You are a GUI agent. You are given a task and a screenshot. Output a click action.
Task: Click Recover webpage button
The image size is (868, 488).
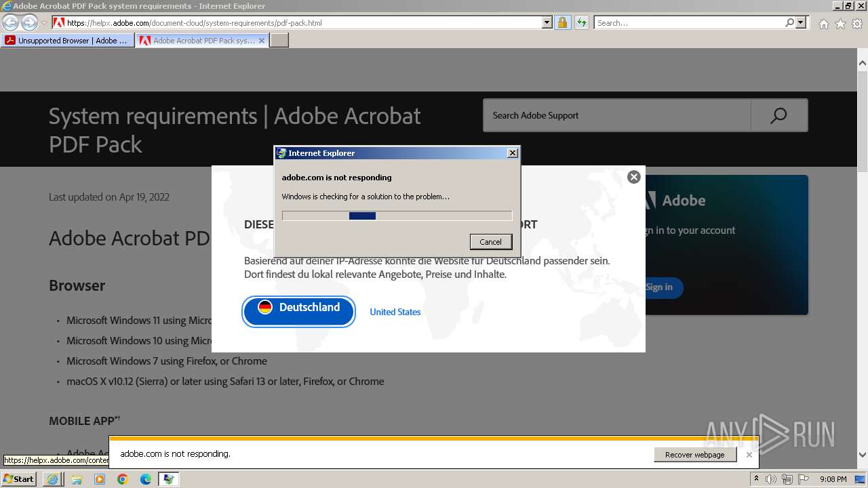tap(695, 455)
